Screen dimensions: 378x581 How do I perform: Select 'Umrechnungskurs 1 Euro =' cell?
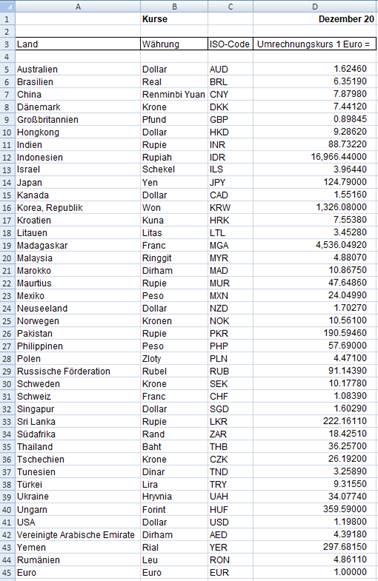coord(315,44)
